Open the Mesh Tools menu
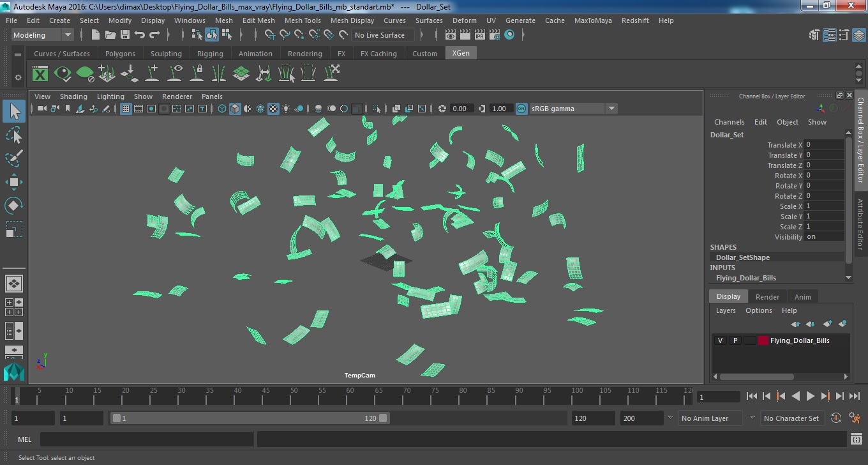Viewport: 868px width, 465px height. coord(303,20)
